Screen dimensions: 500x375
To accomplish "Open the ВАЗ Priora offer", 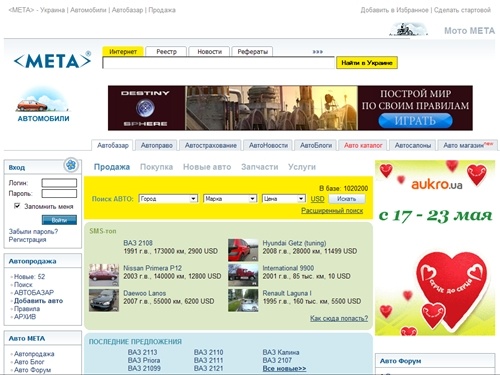I will tap(144, 360).
